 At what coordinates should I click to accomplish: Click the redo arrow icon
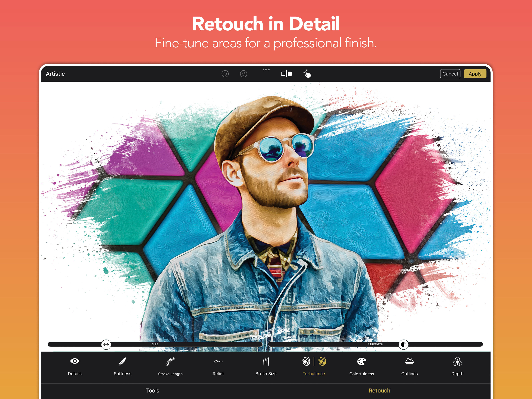tap(243, 74)
